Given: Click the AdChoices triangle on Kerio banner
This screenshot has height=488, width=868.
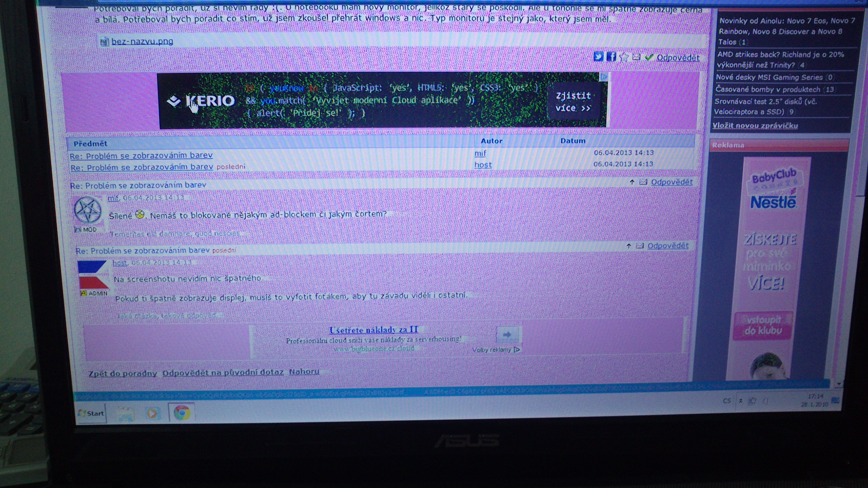Looking at the screenshot, I should click(x=604, y=77).
